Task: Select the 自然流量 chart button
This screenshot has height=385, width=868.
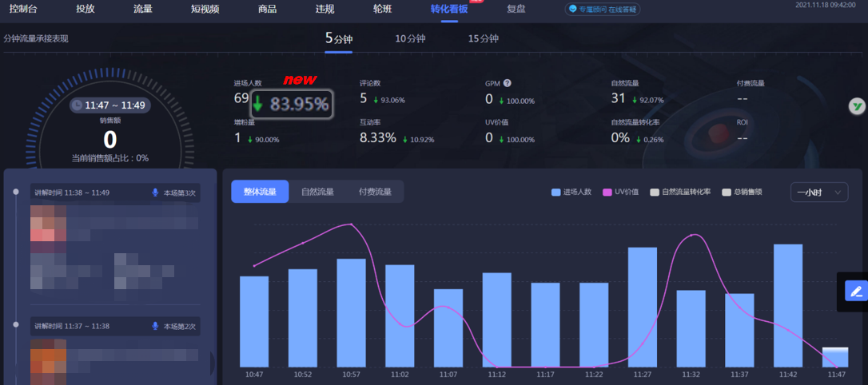Action: pos(317,192)
